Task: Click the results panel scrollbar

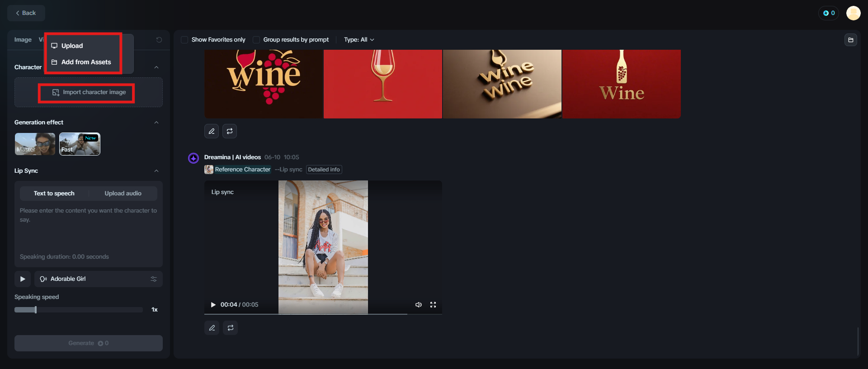Action: (x=858, y=341)
